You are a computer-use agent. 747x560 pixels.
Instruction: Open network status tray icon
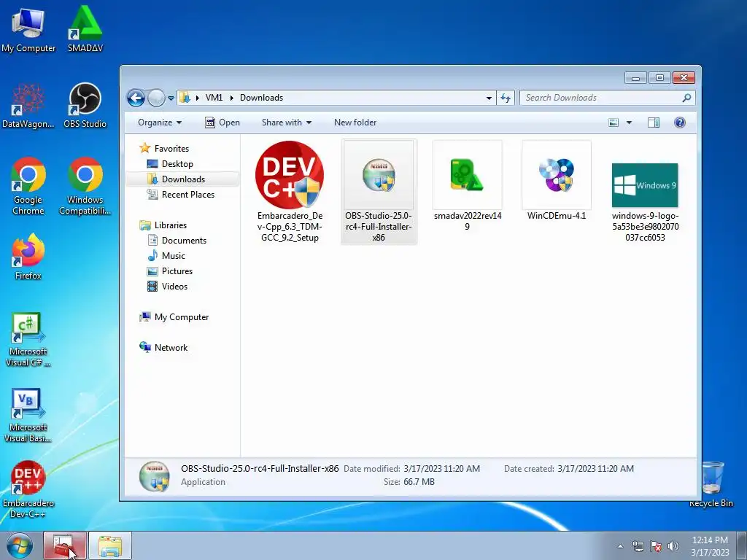click(638, 546)
